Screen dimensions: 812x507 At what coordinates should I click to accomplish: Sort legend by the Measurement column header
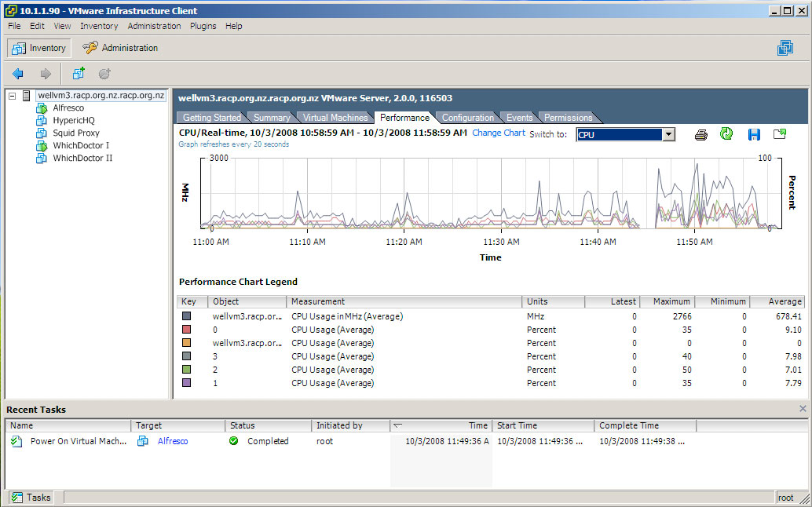point(404,301)
